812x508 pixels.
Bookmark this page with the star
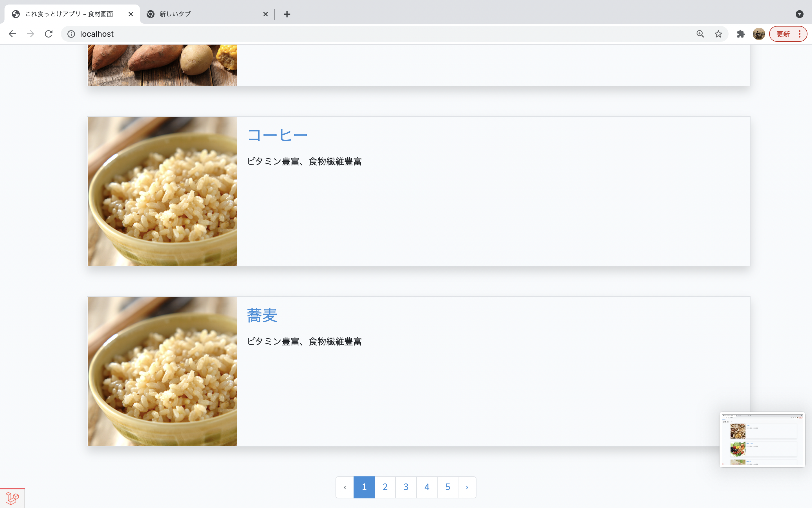718,34
